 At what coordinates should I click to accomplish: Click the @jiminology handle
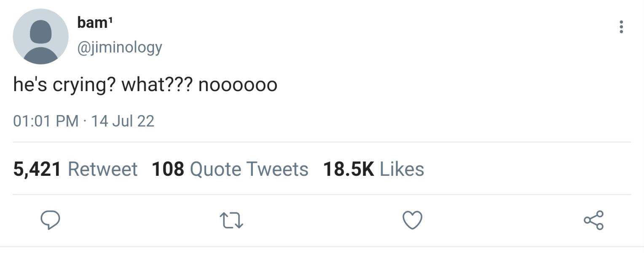tap(119, 47)
